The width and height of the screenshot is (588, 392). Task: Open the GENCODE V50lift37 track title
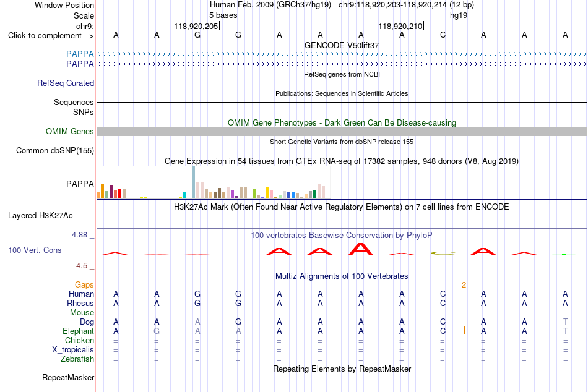pyautogui.click(x=342, y=45)
